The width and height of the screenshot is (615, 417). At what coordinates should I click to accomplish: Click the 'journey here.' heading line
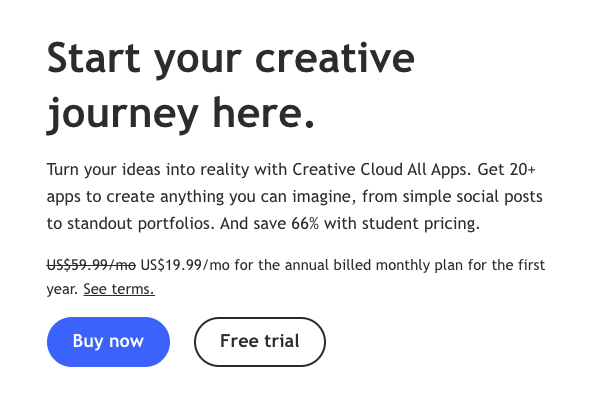click(x=180, y=114)
